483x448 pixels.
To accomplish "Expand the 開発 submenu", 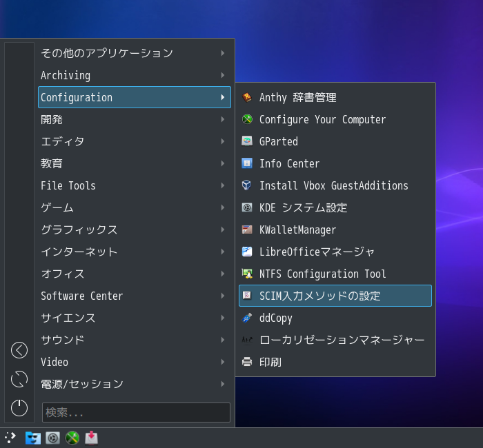I will click(x=135, y=119).
